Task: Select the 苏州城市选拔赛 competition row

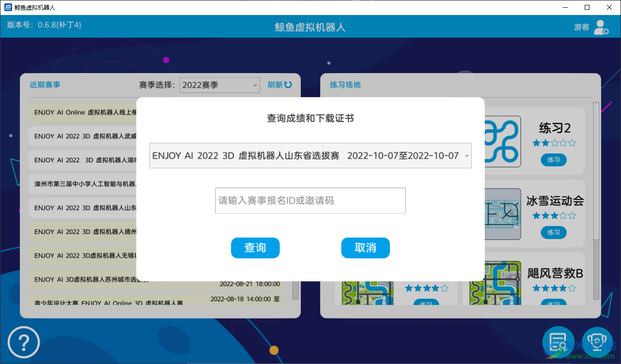Action: 157,279
